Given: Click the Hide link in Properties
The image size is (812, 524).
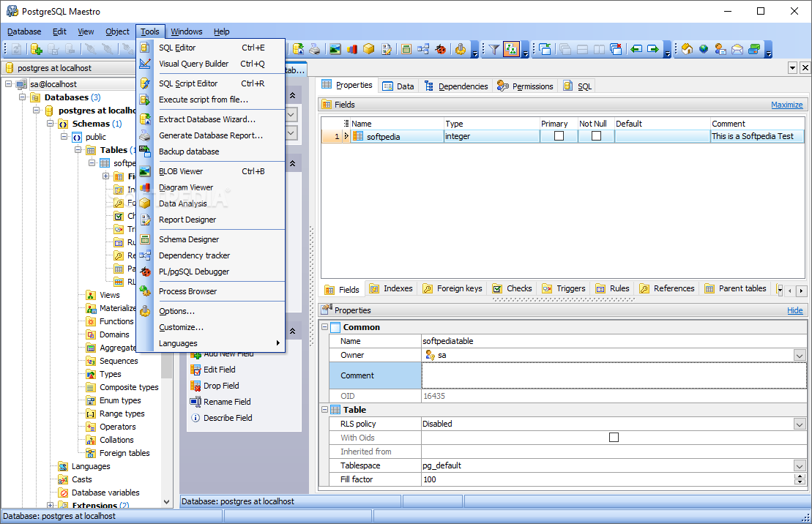Looking at the screenshot, I should [x=795, y=310].
